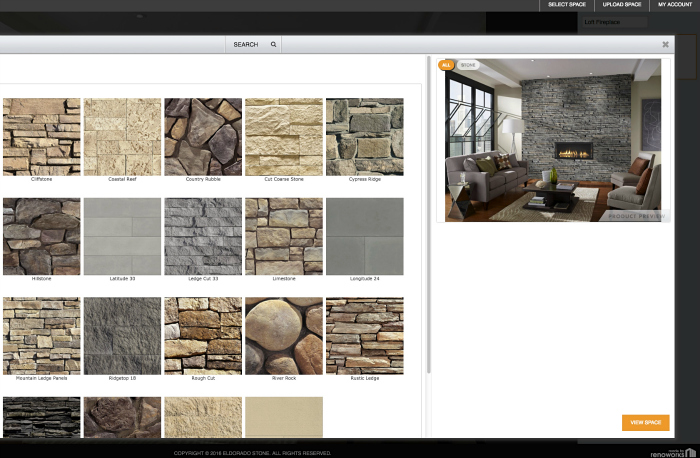Image resolution: width=700 pixels, height=458 pixels.
Task: Pick the Ledge Cut 33 texture
Action: pyautogui.click(x=203, y=236)
